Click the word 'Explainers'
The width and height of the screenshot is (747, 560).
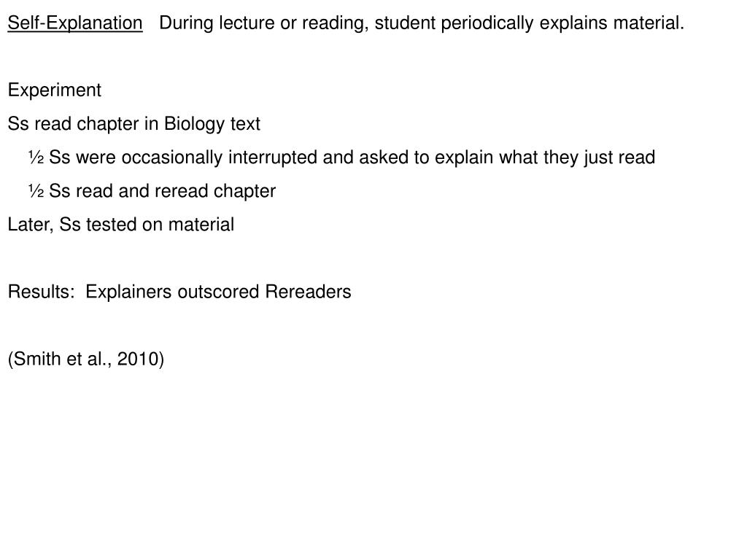(x=128, y=292)
